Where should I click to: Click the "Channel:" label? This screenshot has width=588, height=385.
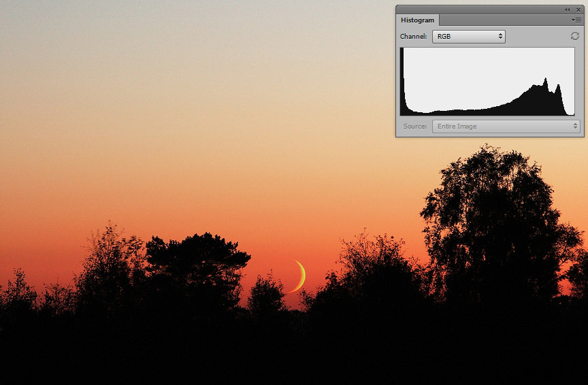413,36
